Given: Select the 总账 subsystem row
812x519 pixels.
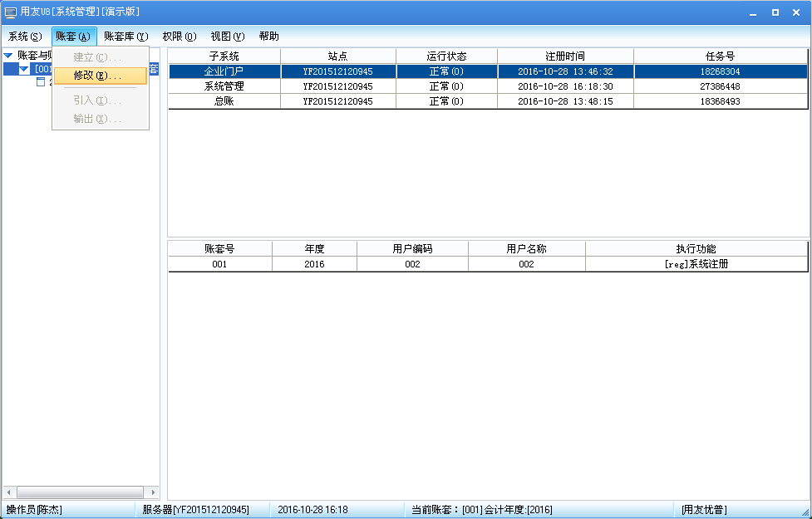Looking at the screenshot, I should point(224,101).
